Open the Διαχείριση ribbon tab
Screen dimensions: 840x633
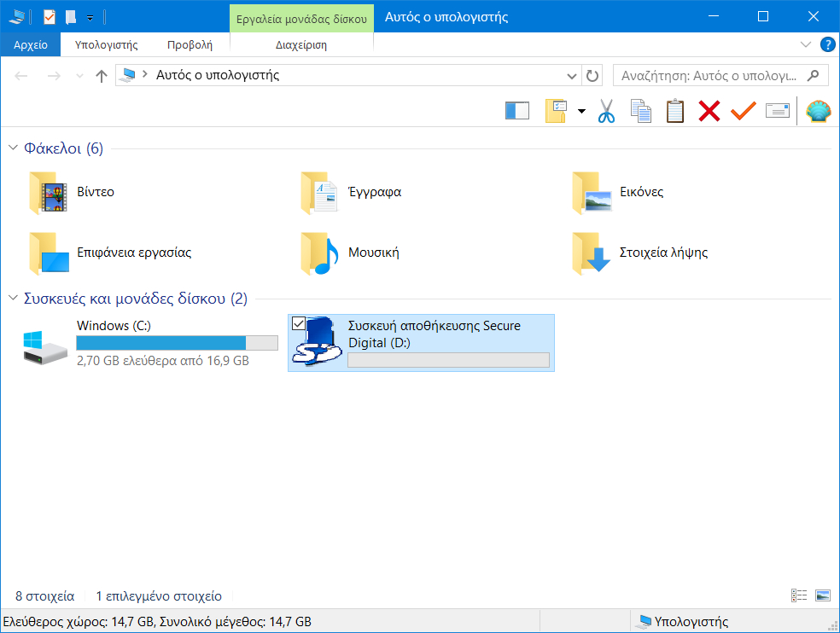(x=301, y=45)
